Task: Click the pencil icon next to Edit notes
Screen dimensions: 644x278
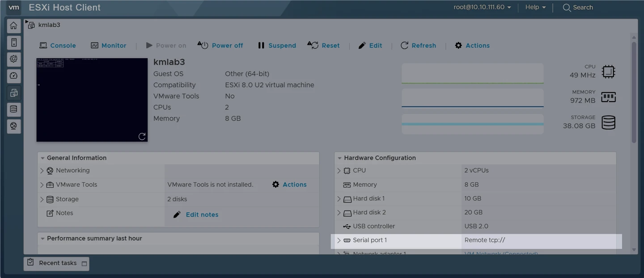Action: pyautogui.click(x=177, y=215)
